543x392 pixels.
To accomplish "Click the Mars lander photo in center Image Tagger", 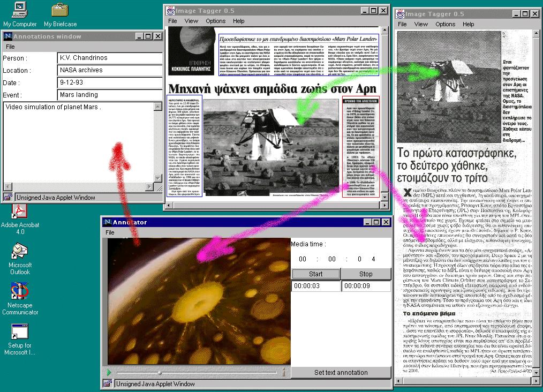I will 271,147.
